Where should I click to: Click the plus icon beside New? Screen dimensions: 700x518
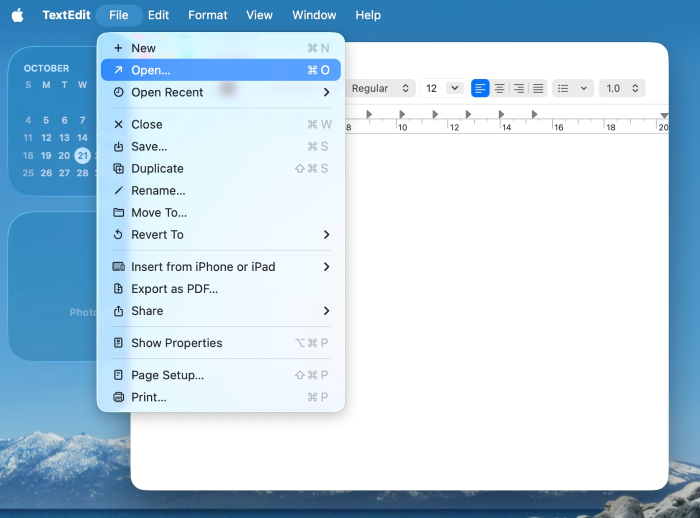118,48
